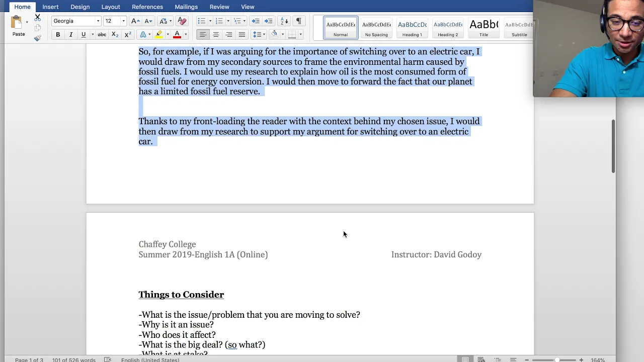
Task: Click the Copy icon under scissors
Action: [37, 28]
